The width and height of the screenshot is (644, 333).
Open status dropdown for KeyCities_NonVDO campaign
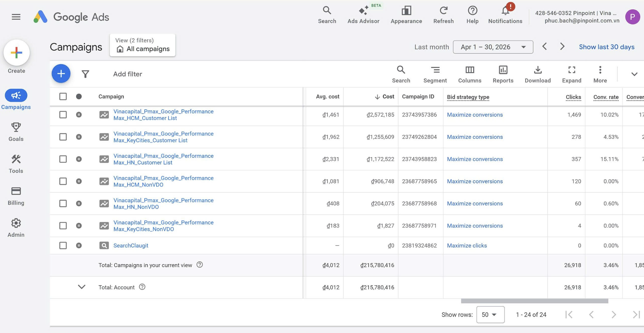pyautogui.click(x=79, y=226)
